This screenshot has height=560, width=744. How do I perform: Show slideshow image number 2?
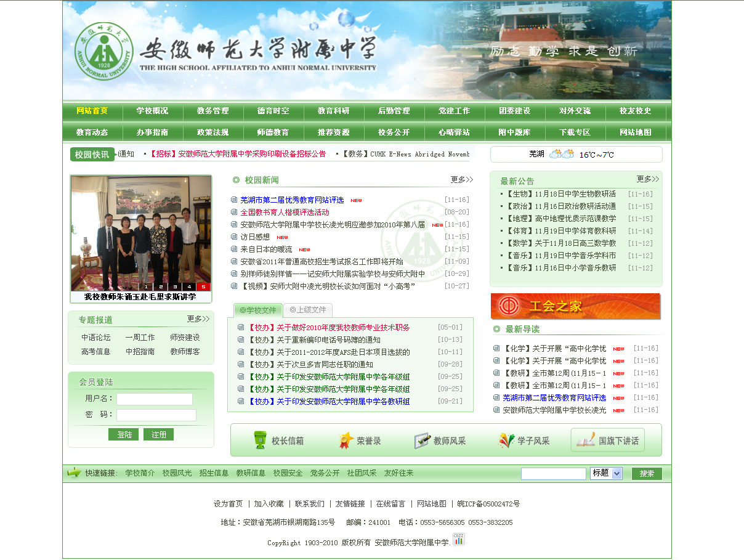[160, 286]
